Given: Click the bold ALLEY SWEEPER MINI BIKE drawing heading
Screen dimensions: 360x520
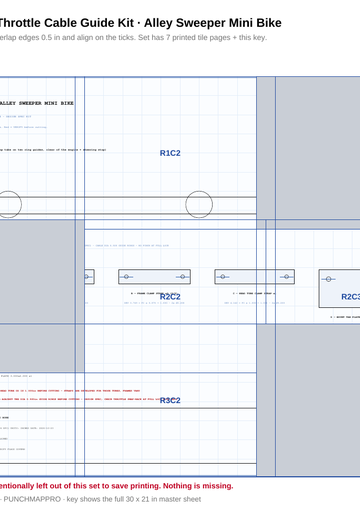Looking at the screenshot, I should pyautogui.click(x=36, y=103).
